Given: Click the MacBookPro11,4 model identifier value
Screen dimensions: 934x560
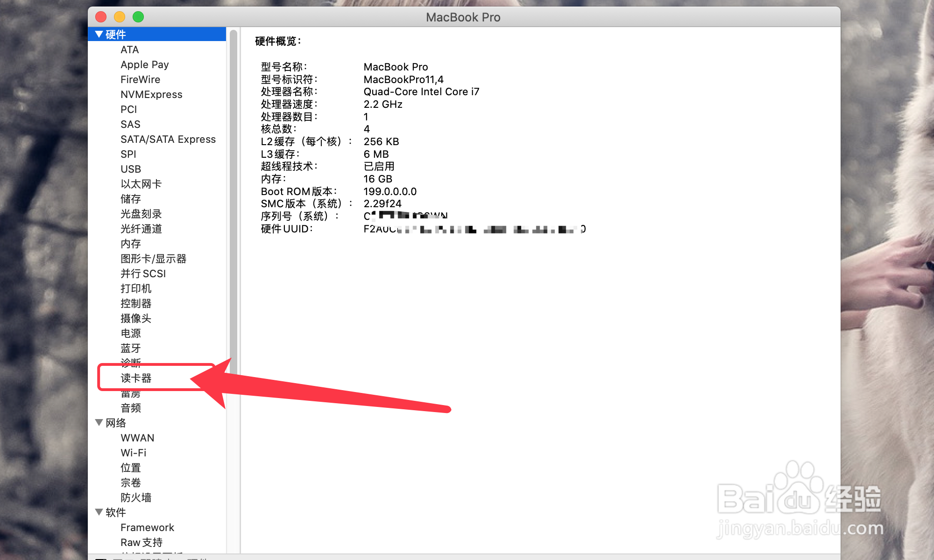Looking at the screenshot, I should coord(403,79).
